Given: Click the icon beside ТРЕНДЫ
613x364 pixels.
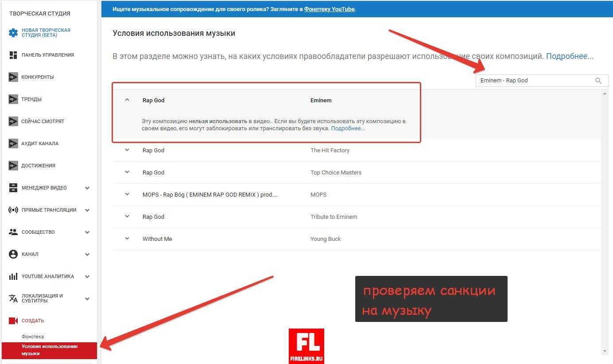Looking at the screenshot, I should click(x=13, y=99).
